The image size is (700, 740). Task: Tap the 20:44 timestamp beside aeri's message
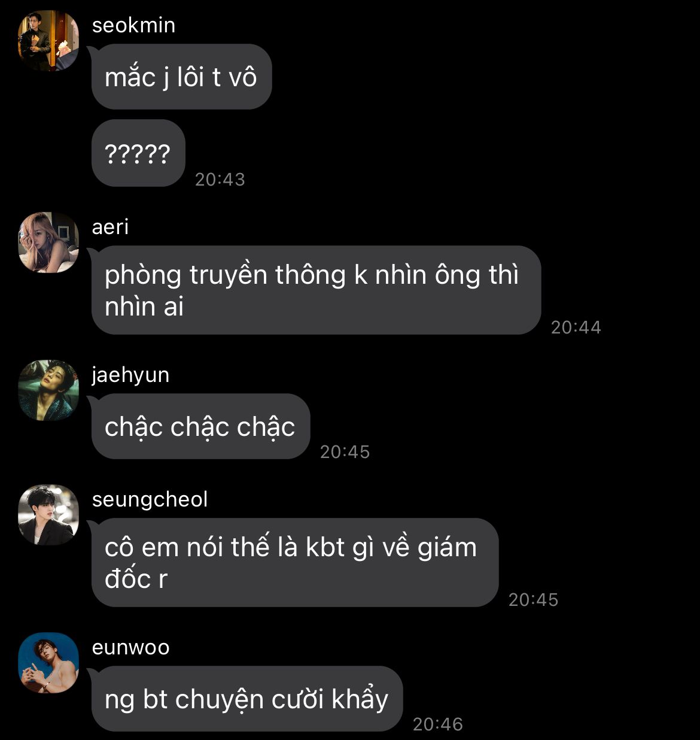(576, 327)
